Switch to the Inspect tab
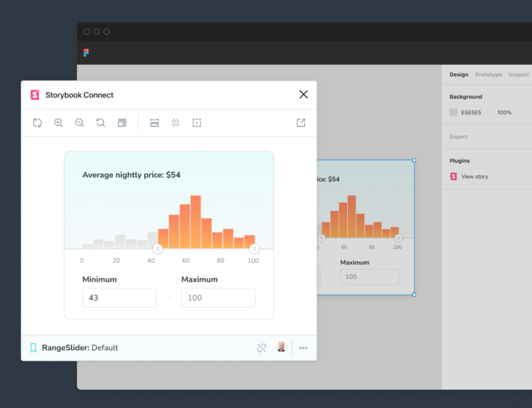The image size is (532, 408). 518,74
